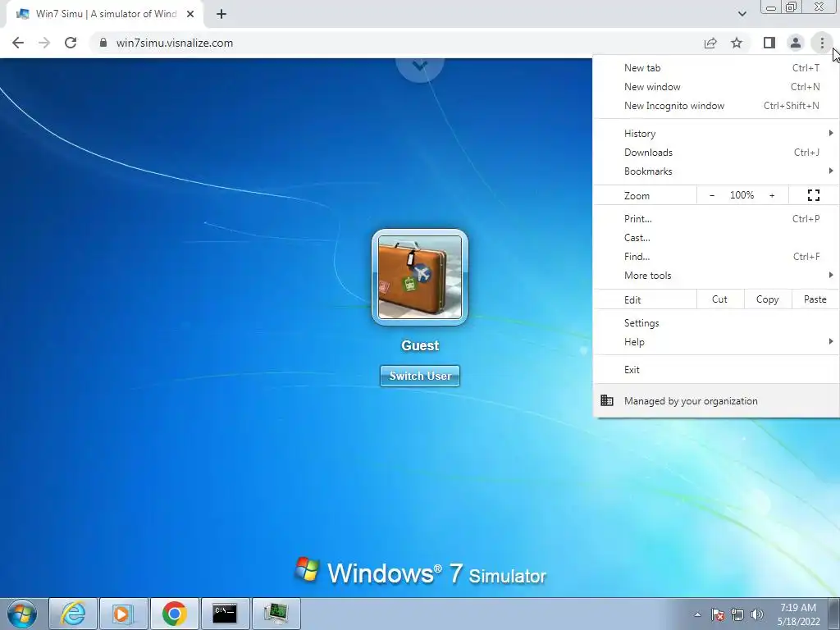Show hidden tray icons arrow

(697, 614)
